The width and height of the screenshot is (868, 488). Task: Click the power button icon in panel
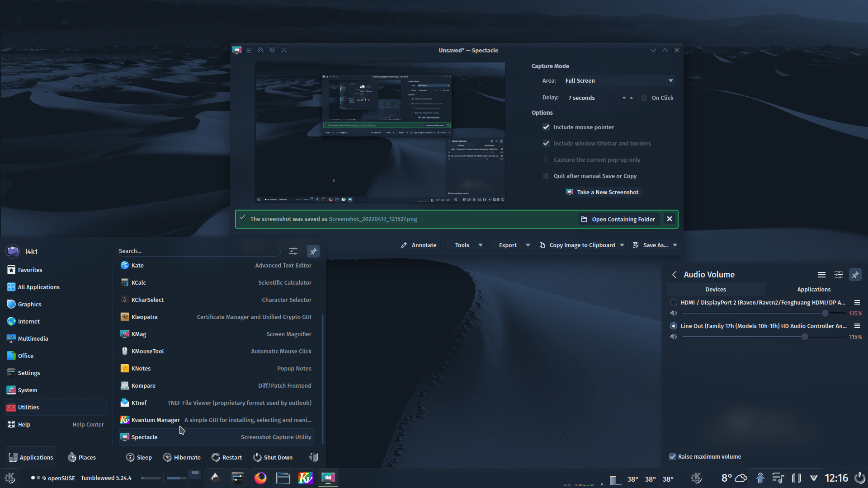click(x=859, y=478)
